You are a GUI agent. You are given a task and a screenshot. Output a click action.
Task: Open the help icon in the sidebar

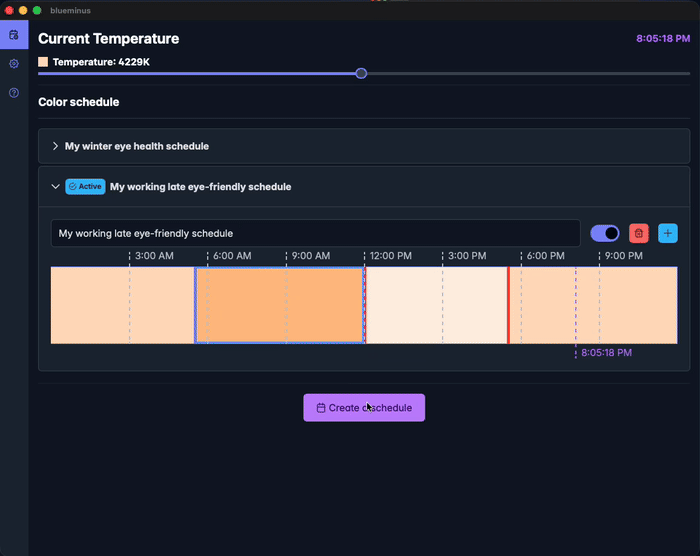14,93
